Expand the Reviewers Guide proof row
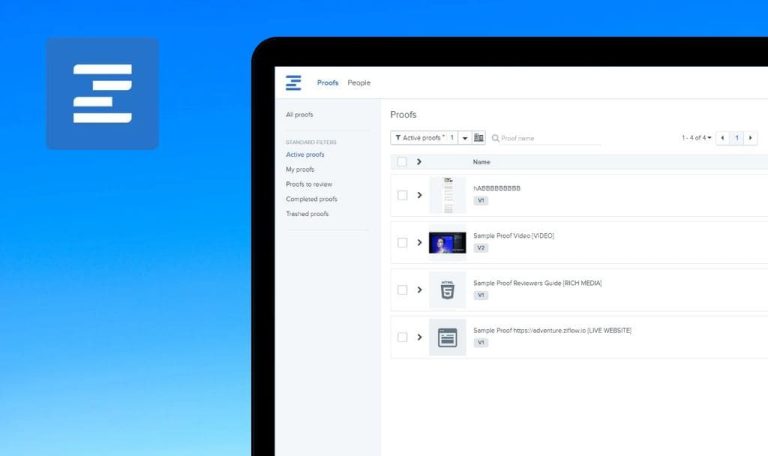The width and height of the screenshot is (768, 456). 419,290
